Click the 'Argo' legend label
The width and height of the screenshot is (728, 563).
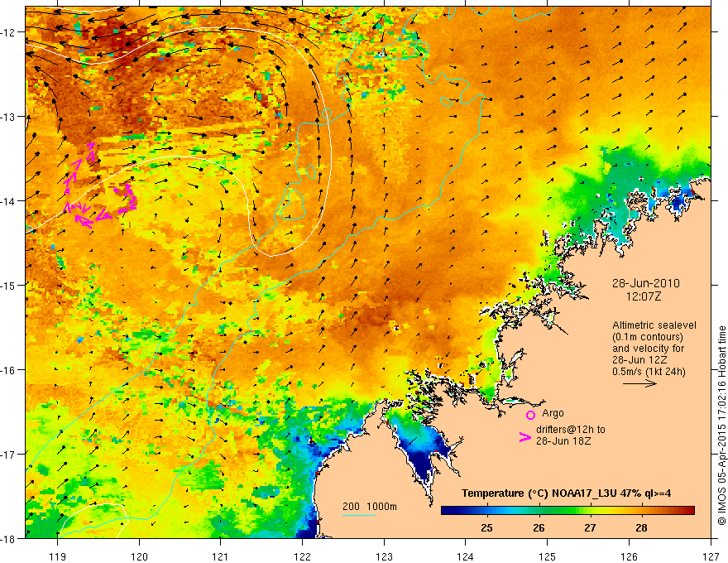553,413
